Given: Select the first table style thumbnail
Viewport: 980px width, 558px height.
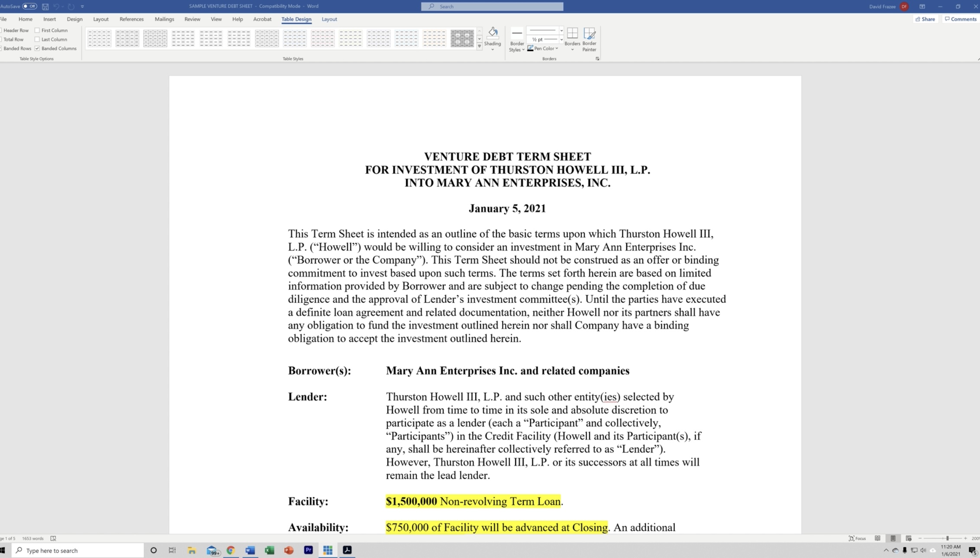Looking at the screenshot, I should click(99, 38).
